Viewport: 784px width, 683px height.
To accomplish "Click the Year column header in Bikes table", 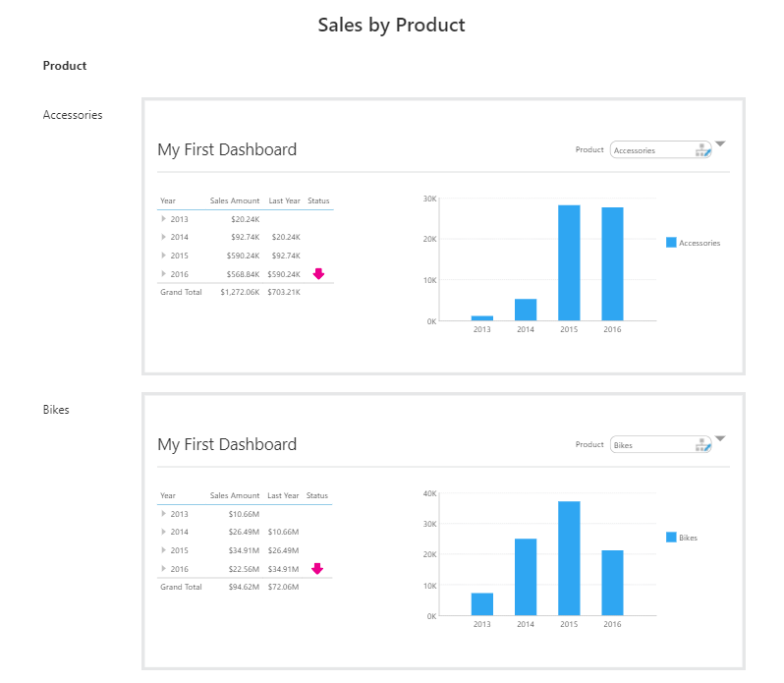I will click(x=168, y=495).
